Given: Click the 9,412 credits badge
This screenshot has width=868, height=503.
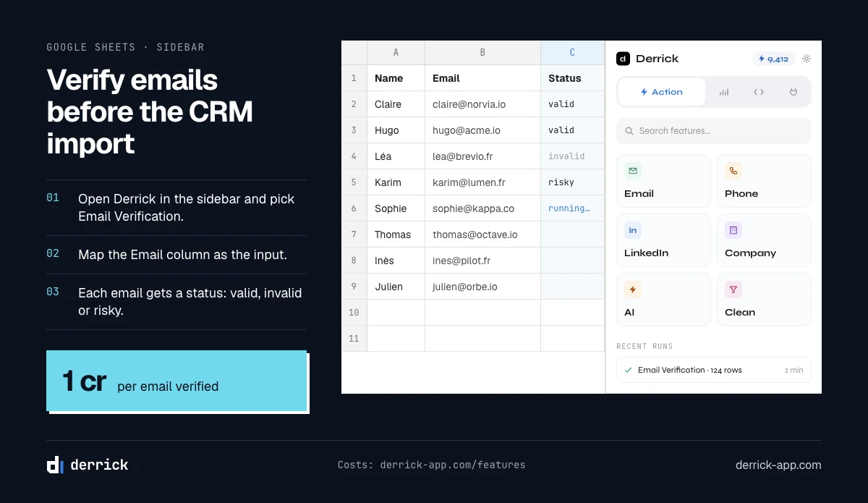Looking at the screenshot, I should coord(774,59).
